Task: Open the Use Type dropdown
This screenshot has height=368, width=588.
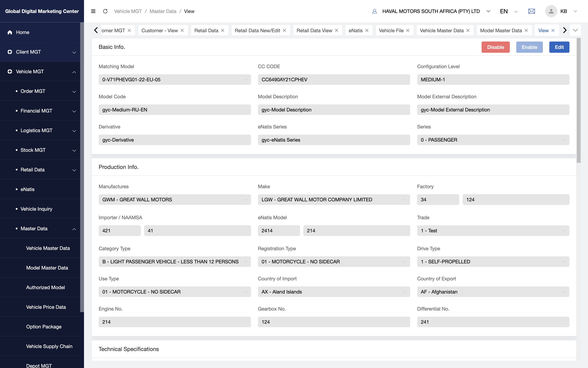Action: click(x=174, y=292)
